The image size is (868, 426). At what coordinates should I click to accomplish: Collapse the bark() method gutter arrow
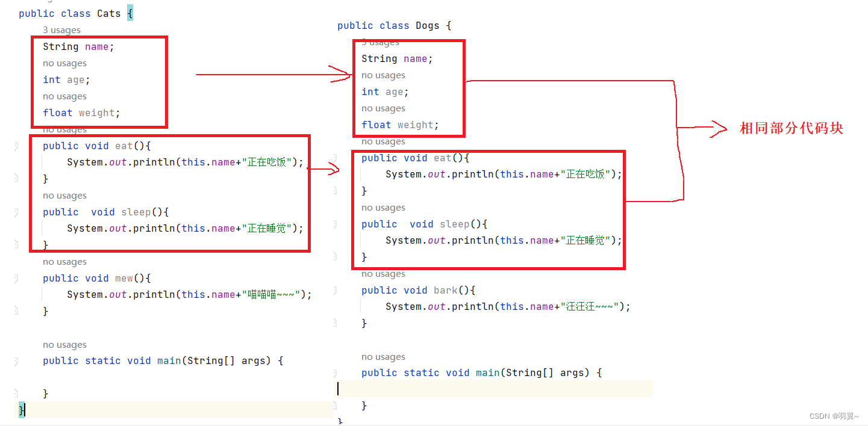click(336, 290)
